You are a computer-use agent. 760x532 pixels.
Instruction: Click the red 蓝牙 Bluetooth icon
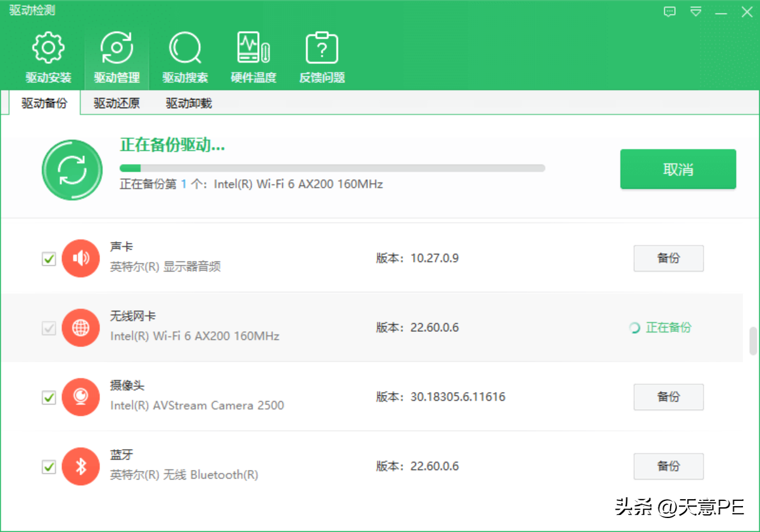pyautogui.click(x=80, y=467)
